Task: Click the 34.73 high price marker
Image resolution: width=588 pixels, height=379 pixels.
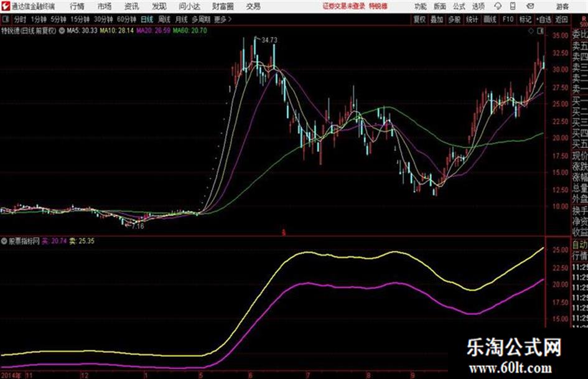Action: (x=269, y=40)
